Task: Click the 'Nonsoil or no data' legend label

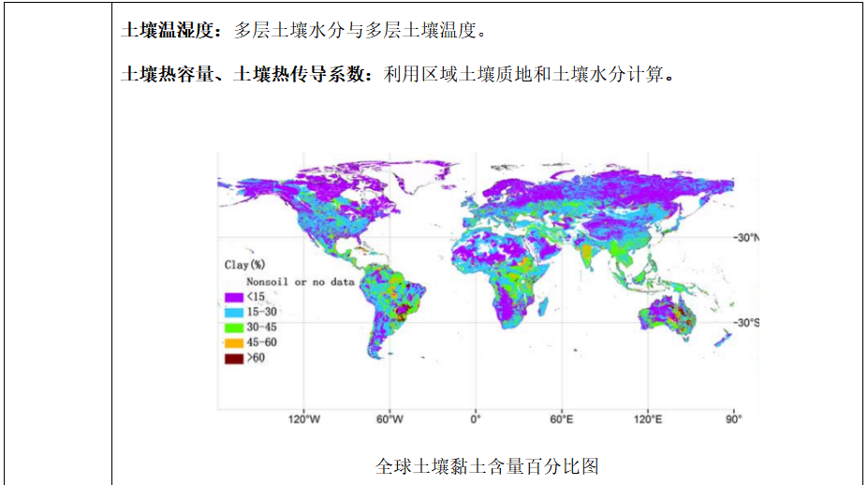Action: point(300,282)
